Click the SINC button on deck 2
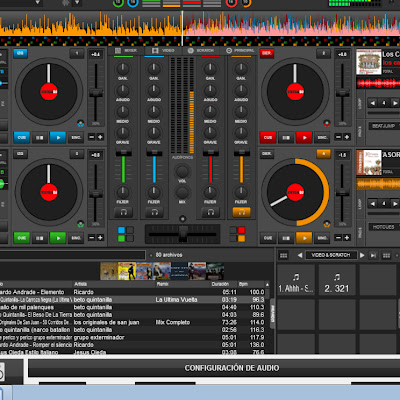The height and width of the screenshot is (400, 400). [x=322, y=137]
